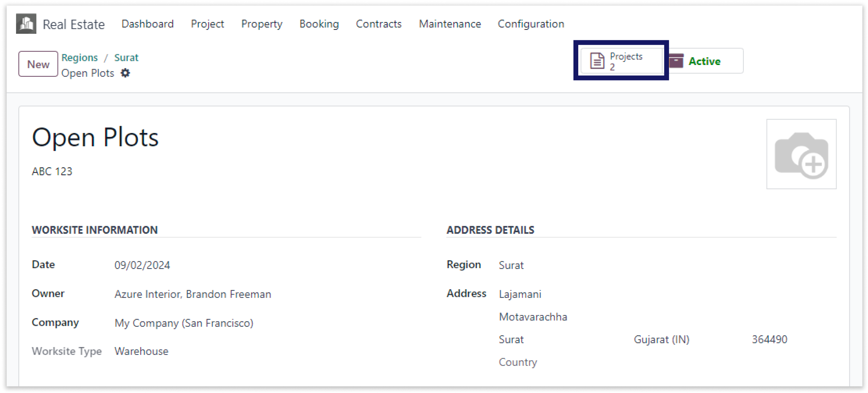Click the WORKSITE INFORMATION heading

pyautogui.click(x=95, y=230)
